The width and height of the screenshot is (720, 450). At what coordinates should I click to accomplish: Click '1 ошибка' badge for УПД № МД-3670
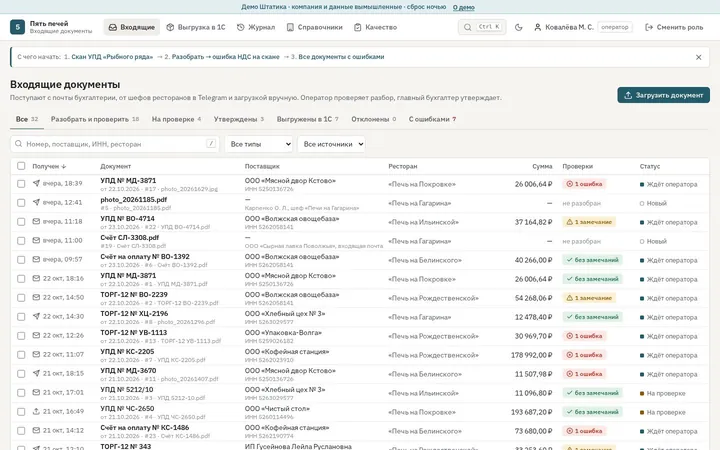(584, 374)
